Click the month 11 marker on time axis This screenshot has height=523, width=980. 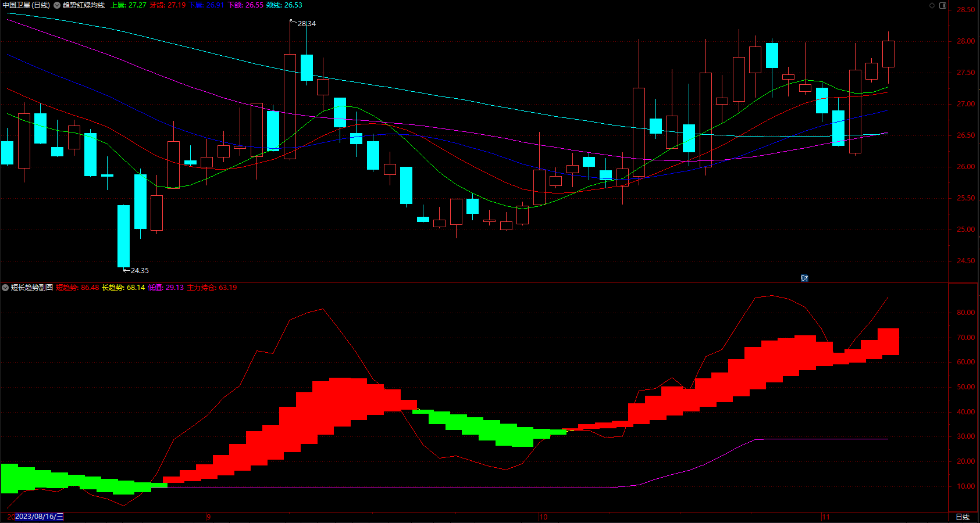click(x=826, y=517)
